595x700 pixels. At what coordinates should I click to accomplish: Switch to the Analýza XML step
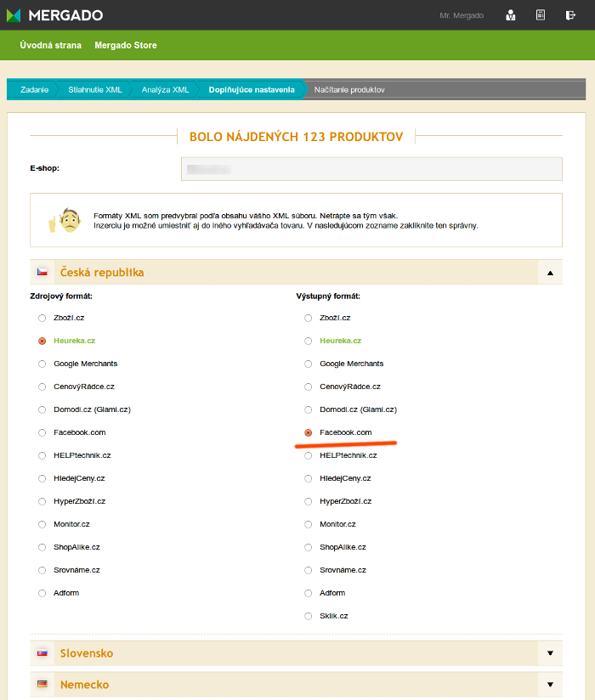(165, 90)
